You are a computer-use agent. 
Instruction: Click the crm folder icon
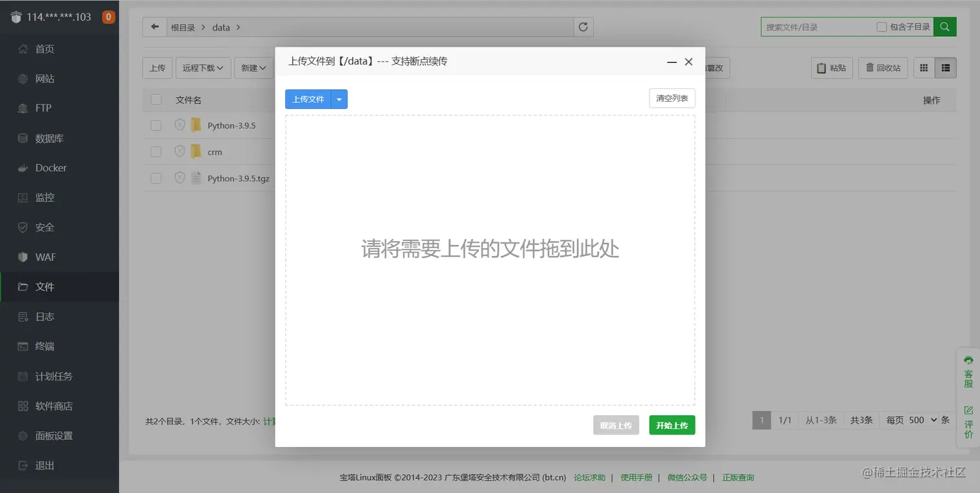pos(196,152)
